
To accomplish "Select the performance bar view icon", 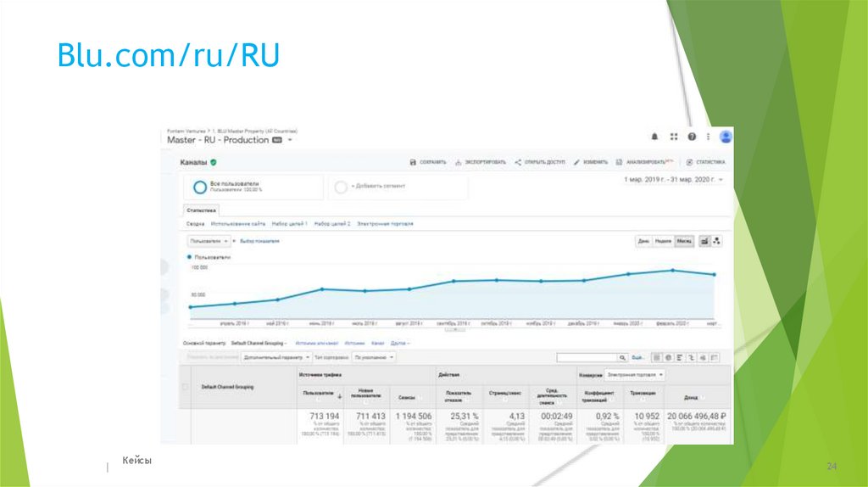I will (x=680, y=358).
